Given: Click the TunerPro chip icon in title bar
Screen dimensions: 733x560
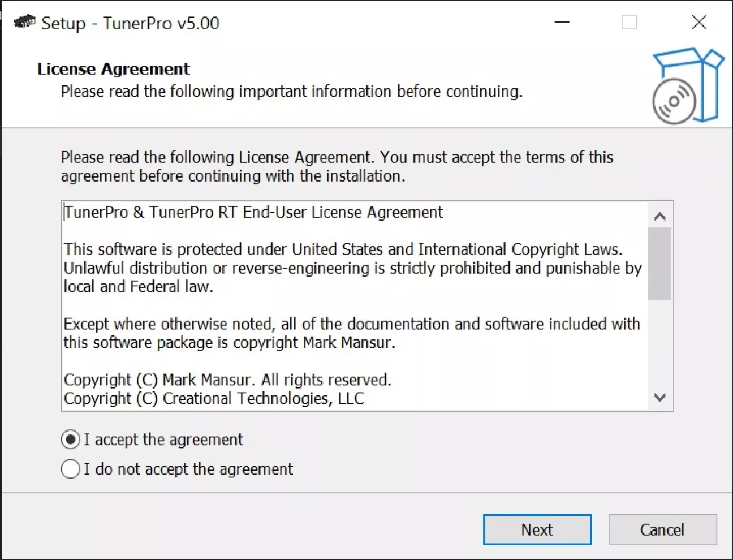Looking at the screenshot, I should tap(24, 22).
